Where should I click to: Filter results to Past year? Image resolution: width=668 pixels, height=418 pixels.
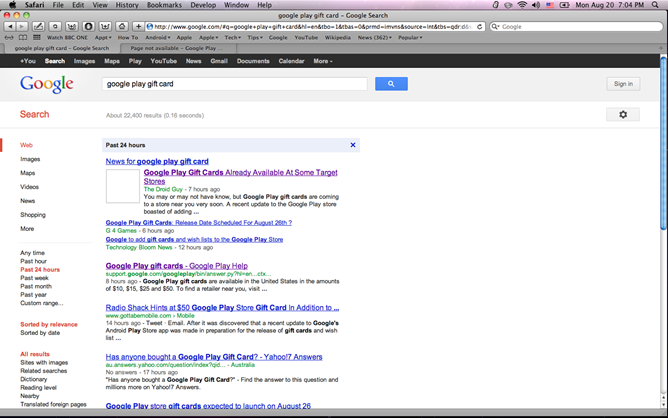click(x=33, y=294)
